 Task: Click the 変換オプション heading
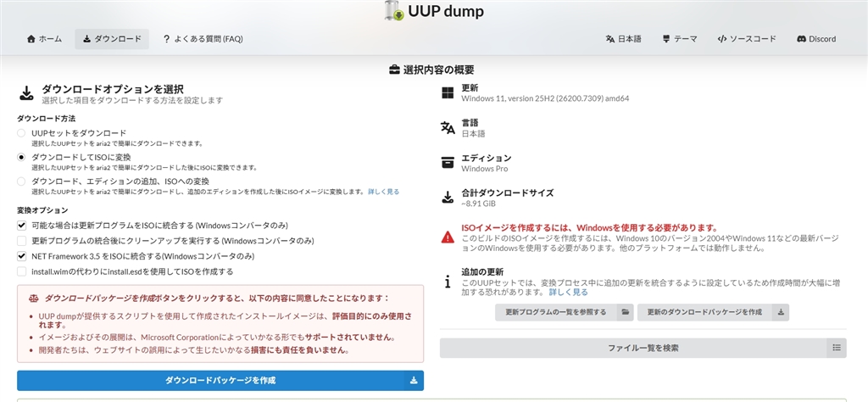(x=42, y=210)
